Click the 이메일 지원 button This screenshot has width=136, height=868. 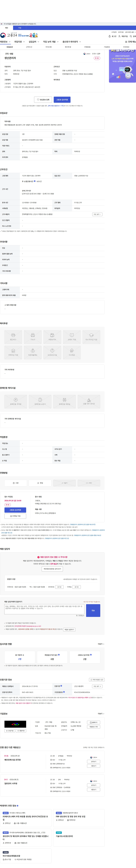pos(15,516)
